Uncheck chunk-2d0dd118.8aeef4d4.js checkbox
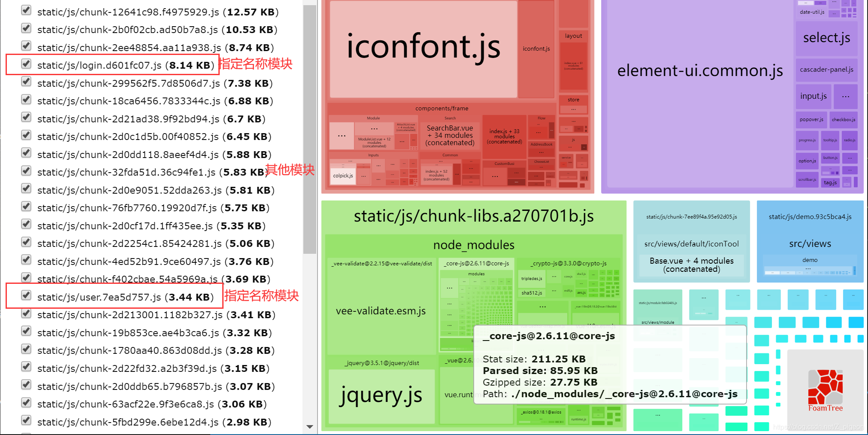Viewport: 868px width, 435px height. tap(26, 153)
